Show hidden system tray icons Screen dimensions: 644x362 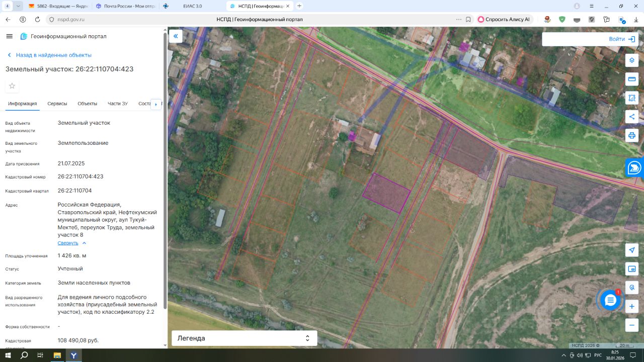pos(563,355)
